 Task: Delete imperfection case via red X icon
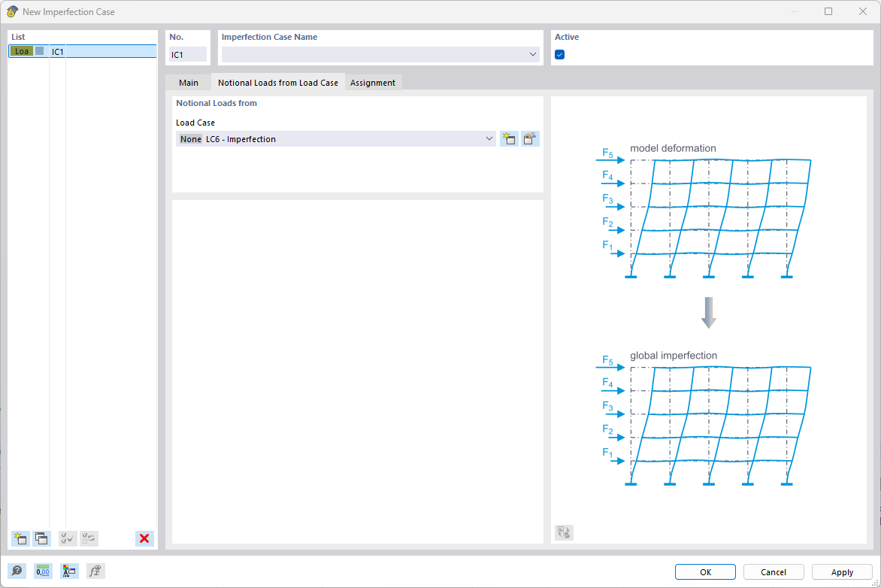pyautogui.click(x=144, y=538)
